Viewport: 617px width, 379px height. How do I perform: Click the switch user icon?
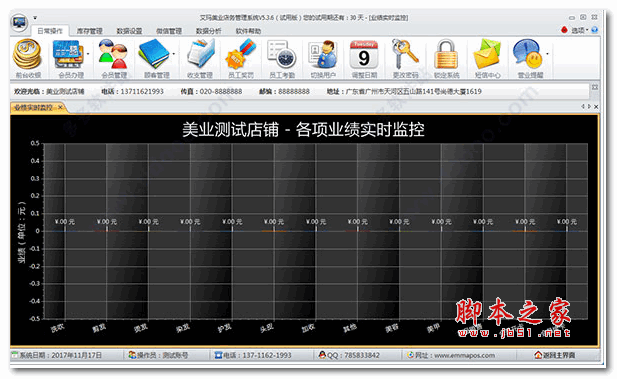(323, 54)
